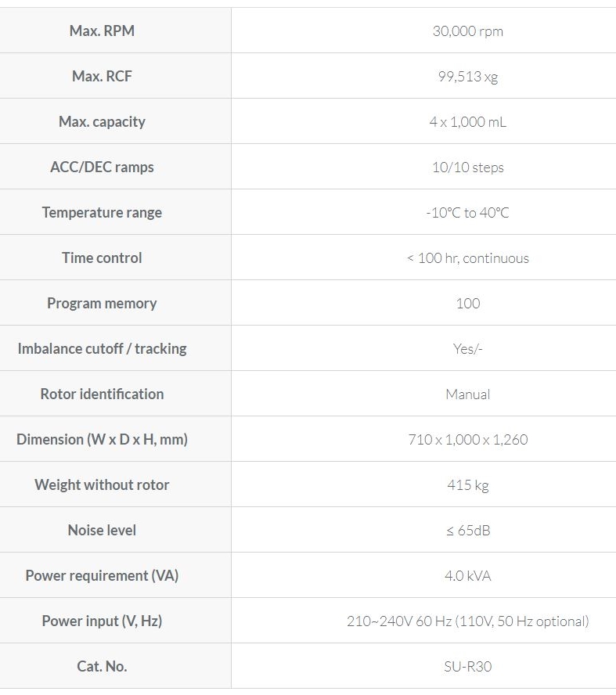Image resolution: width=616 pixels, height=695 pixels.
Task: Click the Temperature range label
Action: pyautogui.click(x=102, y=213)
